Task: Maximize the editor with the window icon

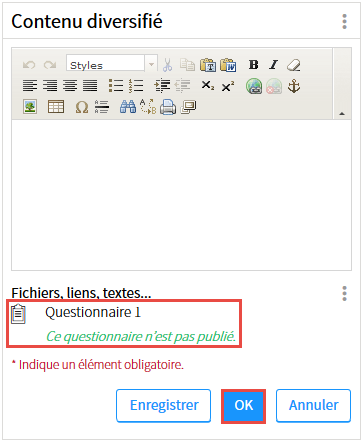Action: [188, 107]
